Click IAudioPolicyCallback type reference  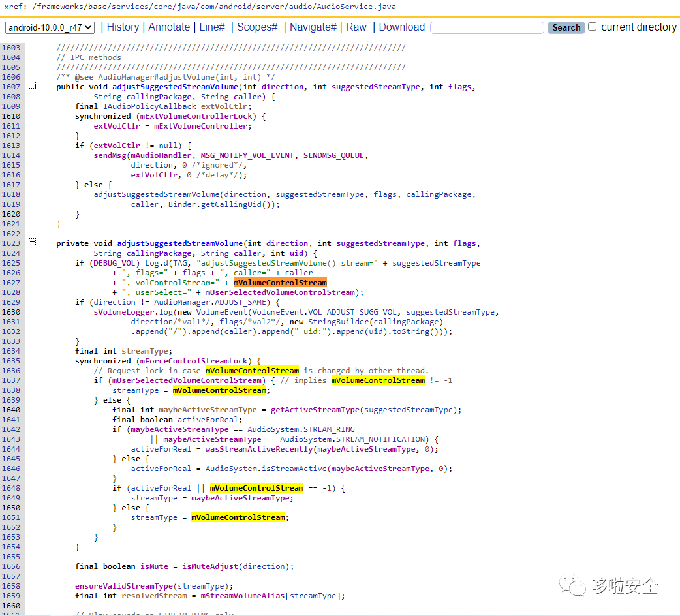click(x=149, y=106)
